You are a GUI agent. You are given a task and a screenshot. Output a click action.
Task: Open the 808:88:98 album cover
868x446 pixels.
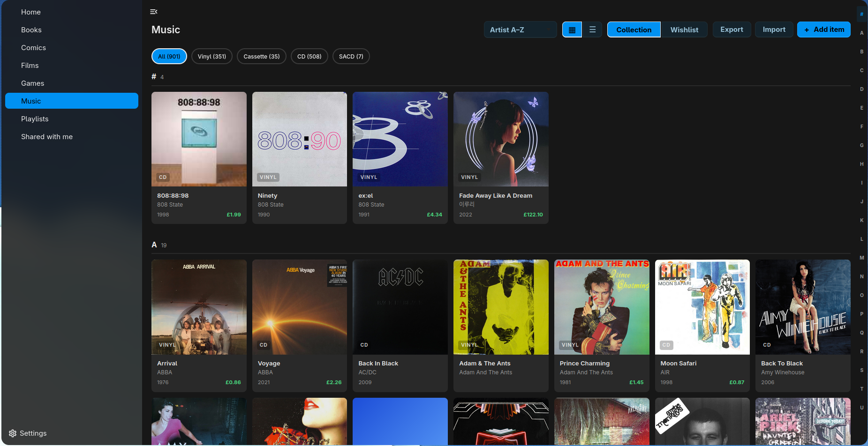(199, 139)
